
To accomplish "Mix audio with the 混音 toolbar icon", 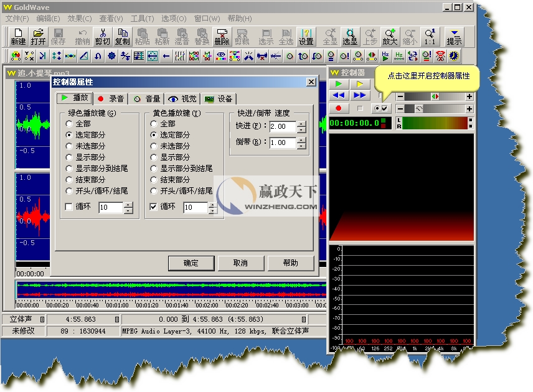I will (181, 35).
